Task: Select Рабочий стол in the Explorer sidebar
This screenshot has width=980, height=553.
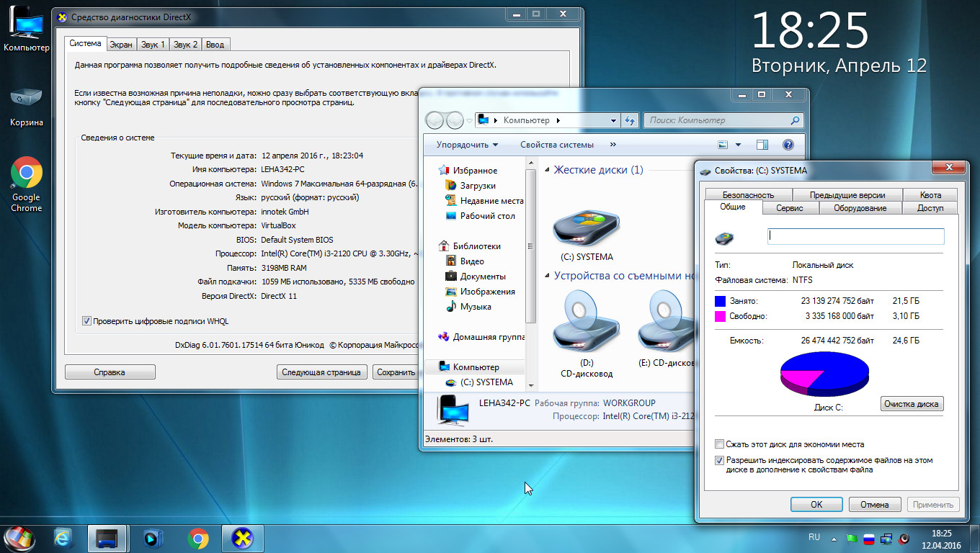Action: point(480,216)
